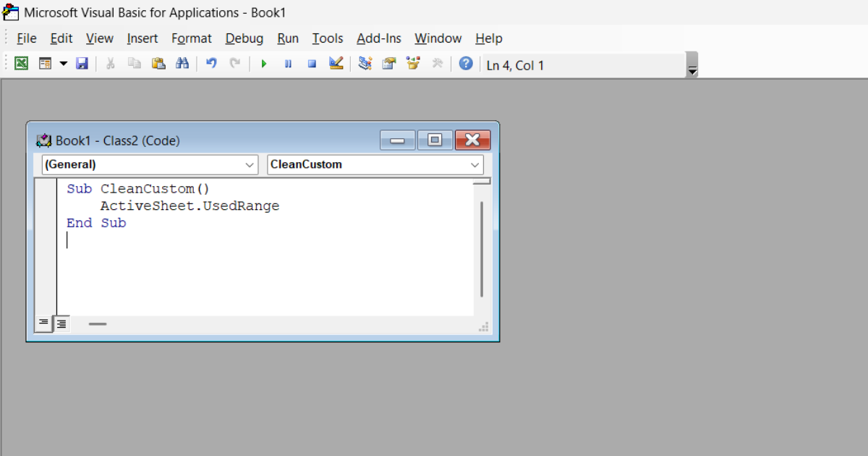Save Book1 with the floppy disk icon
Image resolution: width=868 pixels, height=456 pixels.
pyautogui.click(x=82, y=64)
